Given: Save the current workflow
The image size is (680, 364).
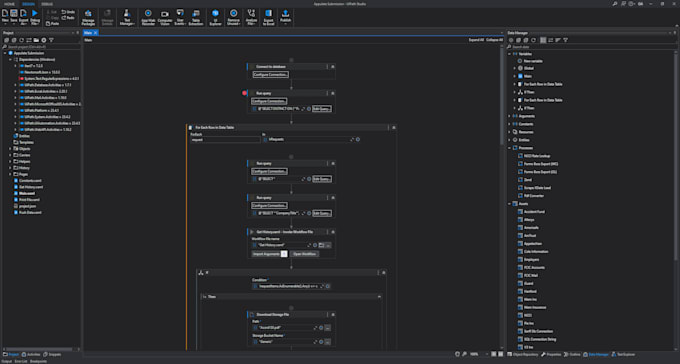Looking at the screenshot, I should coord(14,16).
